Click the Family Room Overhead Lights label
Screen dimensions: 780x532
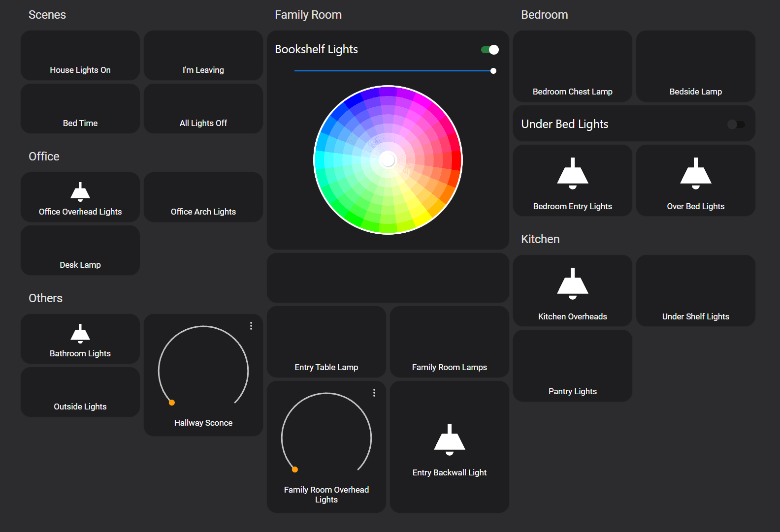pos(326,495)
